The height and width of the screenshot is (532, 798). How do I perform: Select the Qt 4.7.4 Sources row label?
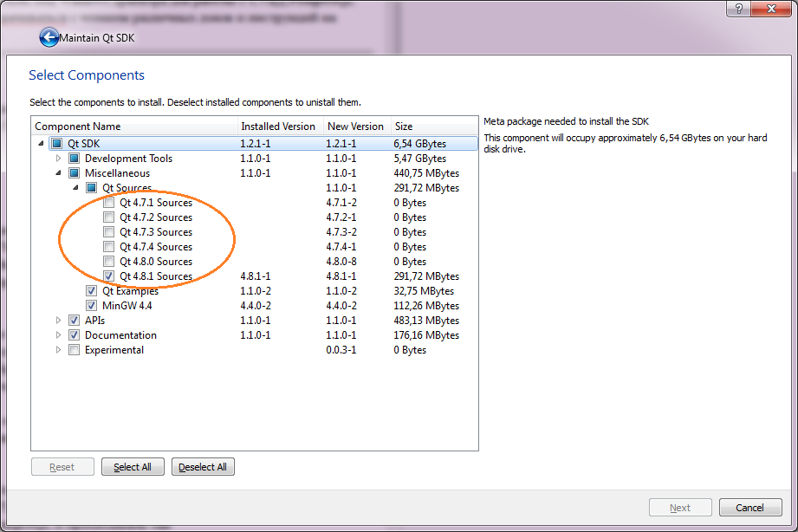pos(156,247)
